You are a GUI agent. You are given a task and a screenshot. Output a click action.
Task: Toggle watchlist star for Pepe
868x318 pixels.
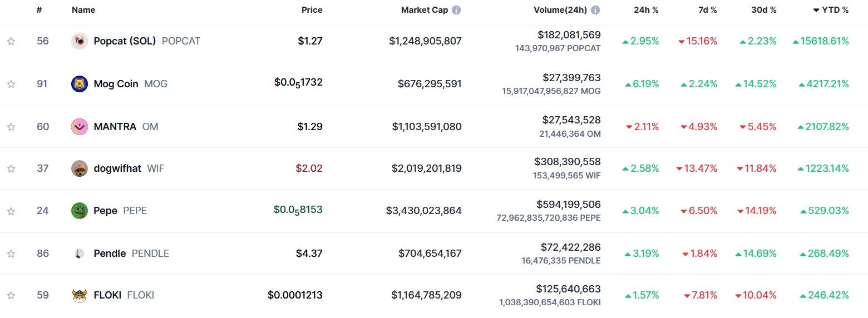(x=11, y=211)
